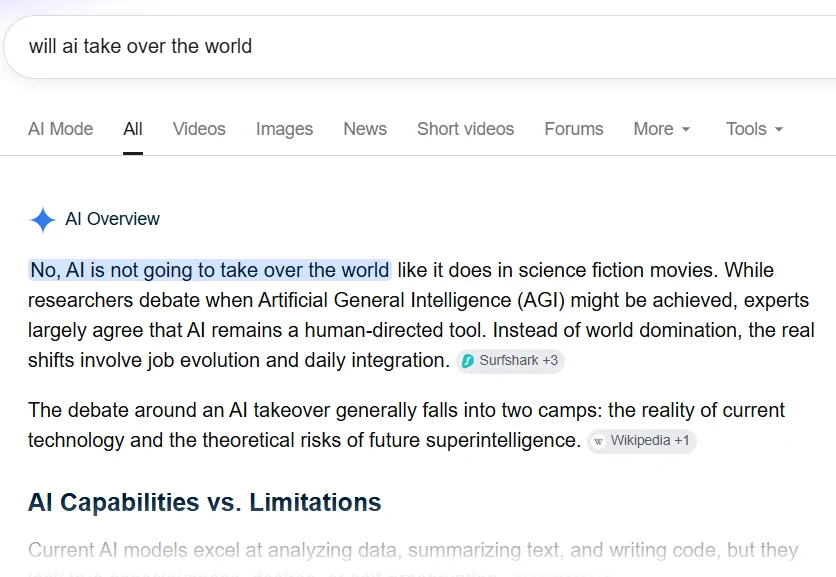This screenshot has height=577, width=836.
Task: Go to the News tab
Action: (365, 129)
